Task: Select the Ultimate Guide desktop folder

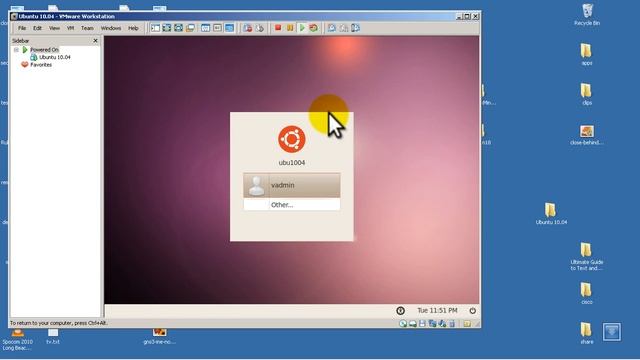Action: click(587, 257)
